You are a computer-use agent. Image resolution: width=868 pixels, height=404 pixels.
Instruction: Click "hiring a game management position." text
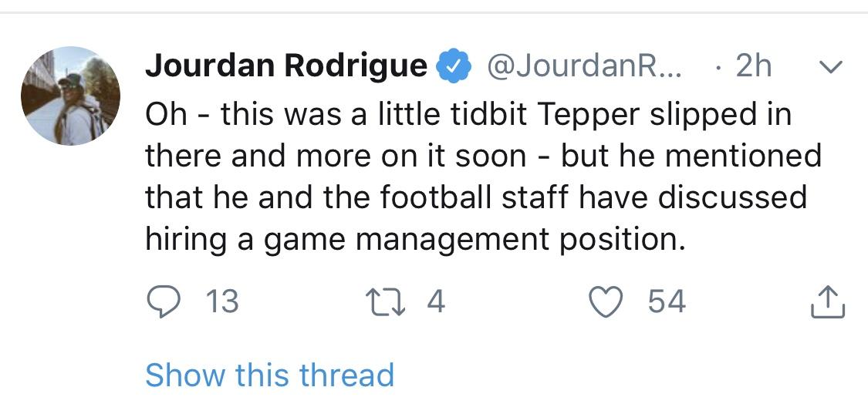pos(416,241)
